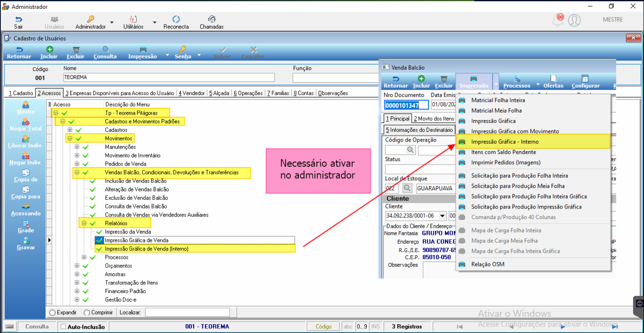Click the Nro Documento field
Screen dimensions: 644x333
click(406, 105)
